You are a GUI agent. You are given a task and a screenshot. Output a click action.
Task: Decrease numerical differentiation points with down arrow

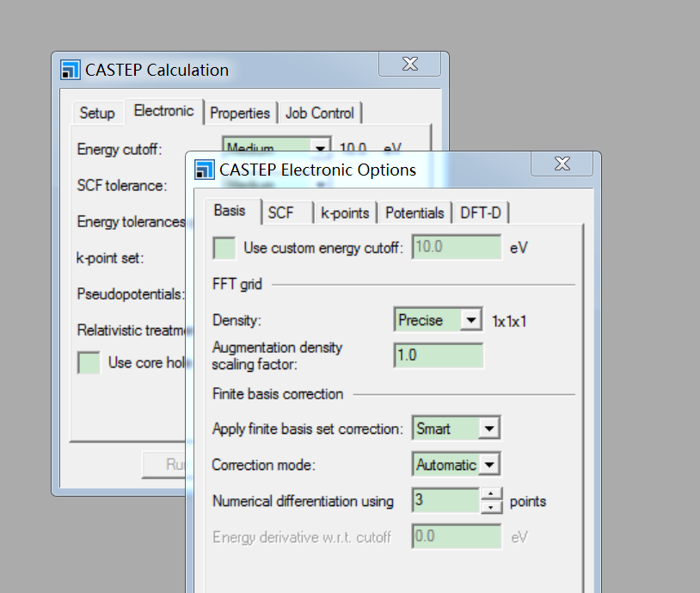(x=490, y=507)
